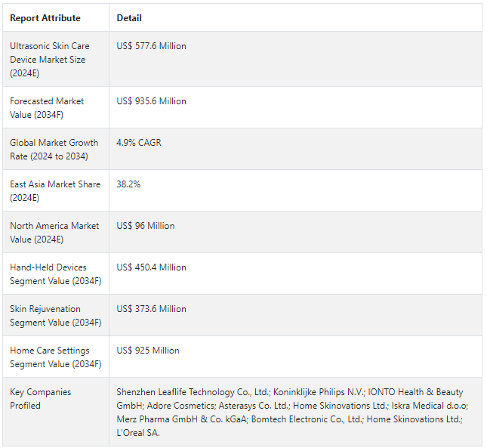Select the Forecasted Market Value (2034F) cell
This screenshot has width=487, height=448.
click(56, 107)
